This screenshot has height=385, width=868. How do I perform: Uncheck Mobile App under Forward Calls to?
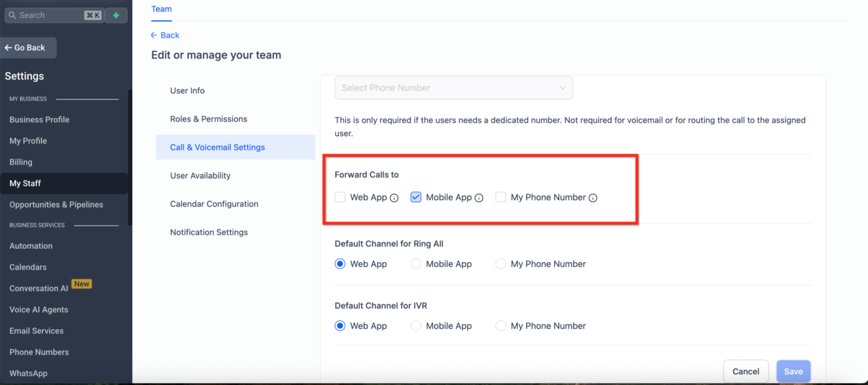tap(416, 198)
